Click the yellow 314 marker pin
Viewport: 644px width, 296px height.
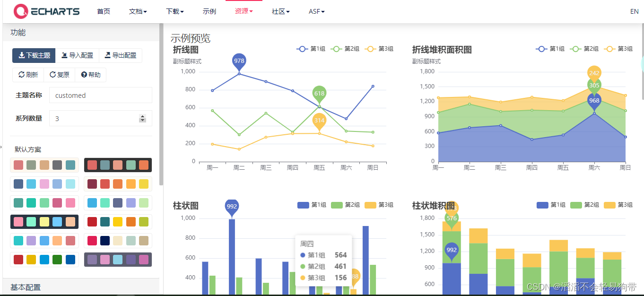[319, 121]
